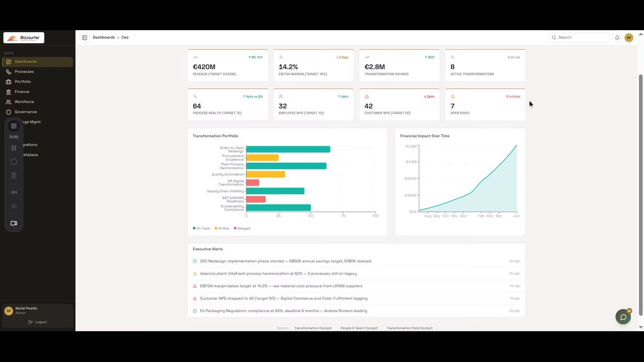Switch to People & Talent Cockpit
Image resolution: width=644 pixels, height=362 pixels.
click(x=359, y=328)
